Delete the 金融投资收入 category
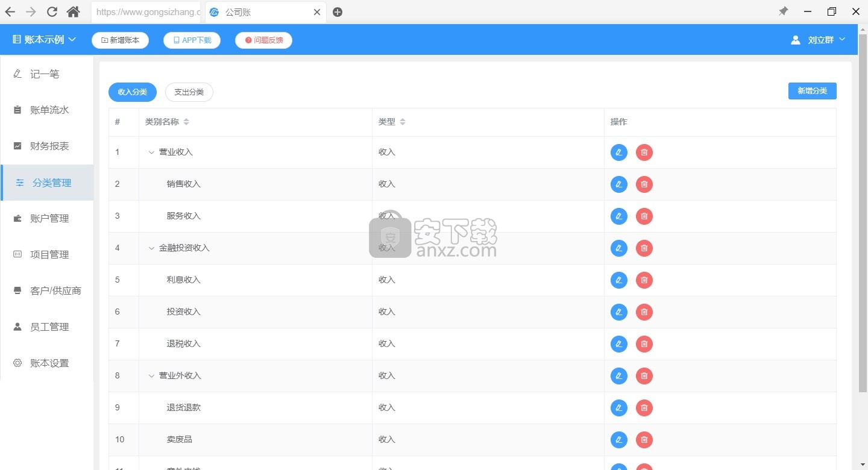868x470 pixels. point(644,248)
